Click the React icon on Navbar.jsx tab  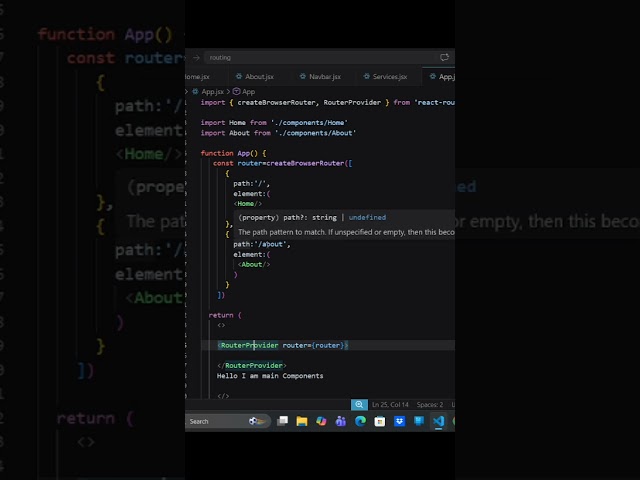click(x=302, y=76)
